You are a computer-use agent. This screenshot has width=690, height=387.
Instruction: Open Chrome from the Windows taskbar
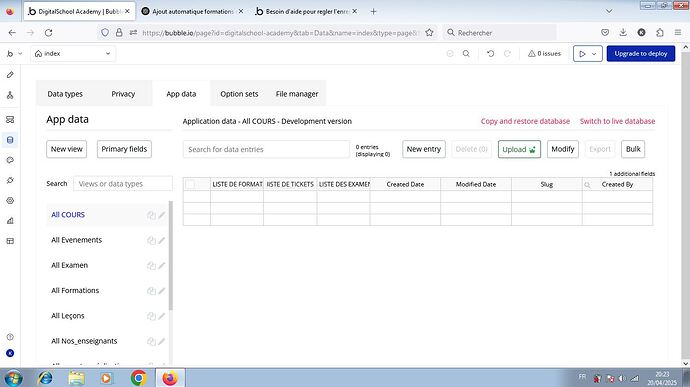click(139, 378)
